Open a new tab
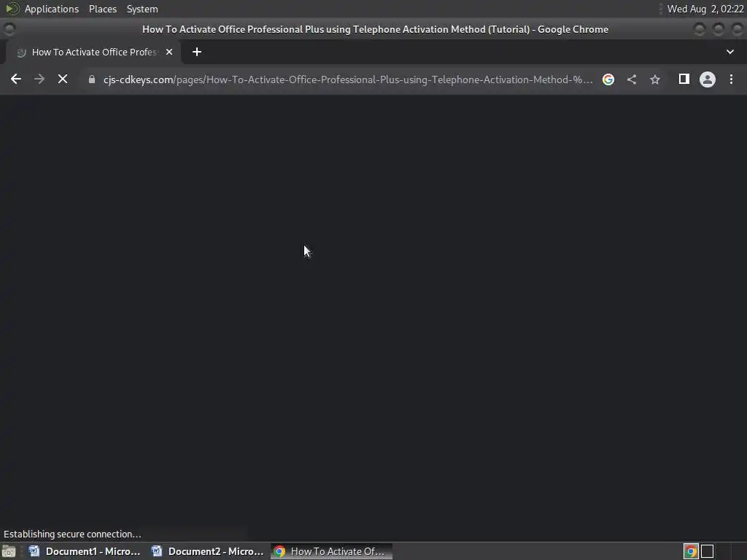This screenshot has height=560, width=747. pos(197,52)
